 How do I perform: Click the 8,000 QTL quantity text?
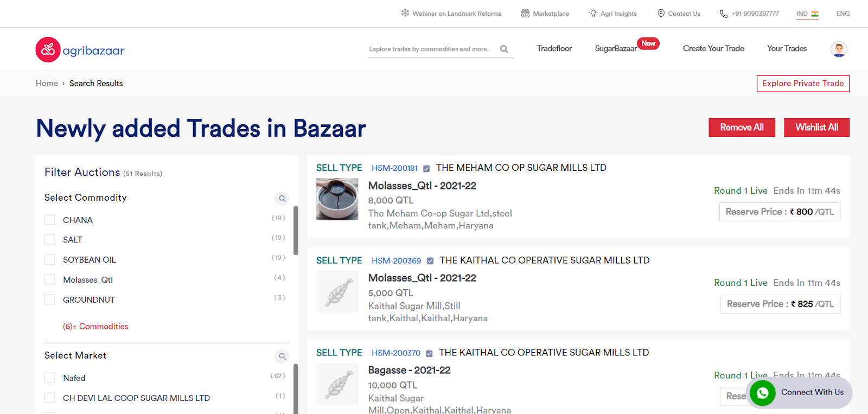tap(391, 200)
